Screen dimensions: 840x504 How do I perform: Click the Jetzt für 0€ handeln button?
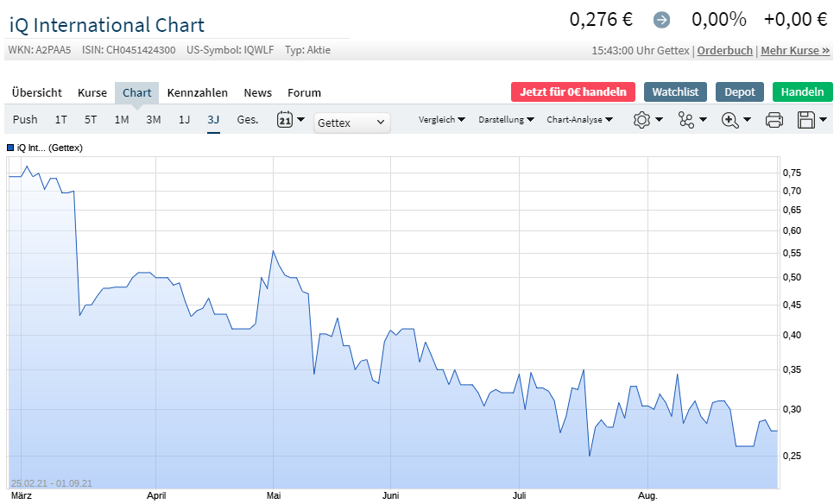(573, 91)
